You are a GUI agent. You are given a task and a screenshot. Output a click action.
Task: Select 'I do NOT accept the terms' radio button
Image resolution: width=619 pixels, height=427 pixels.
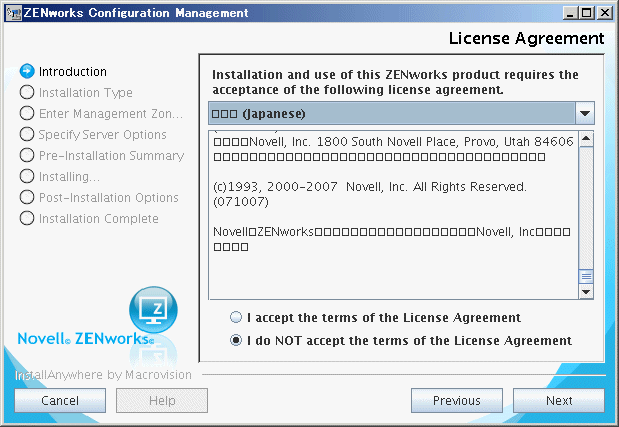pyautogui.click(x=236, y=340)
